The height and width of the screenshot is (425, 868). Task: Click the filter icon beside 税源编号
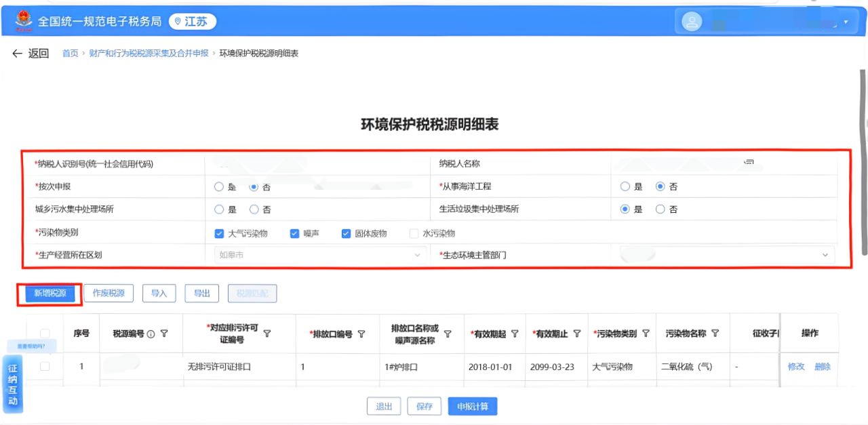pos(164,333)
